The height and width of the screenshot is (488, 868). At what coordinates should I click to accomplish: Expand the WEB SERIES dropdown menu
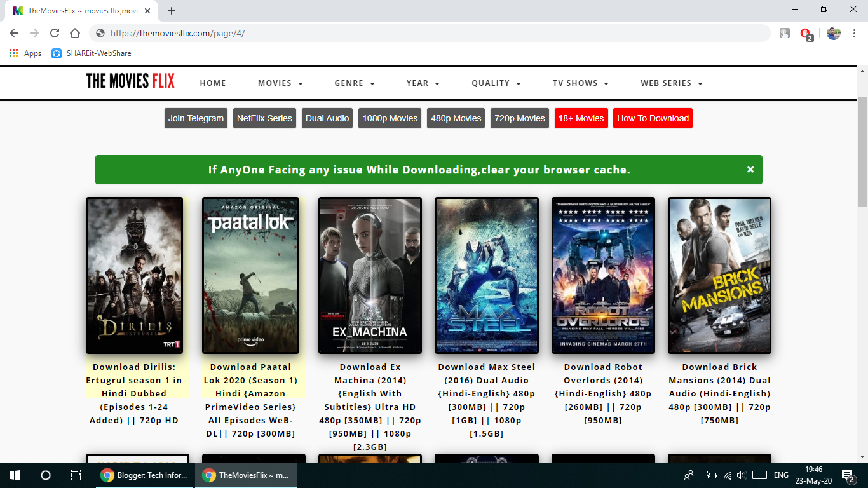pyautogui.click(x=672, y=83)
